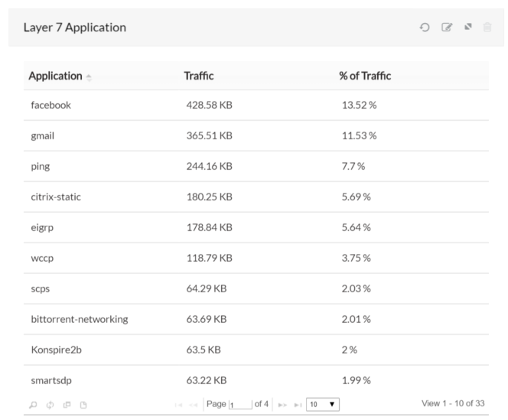Open the rows-per-page dropdown showing 10
The image size is (508, 420).
tap(323, 403)
